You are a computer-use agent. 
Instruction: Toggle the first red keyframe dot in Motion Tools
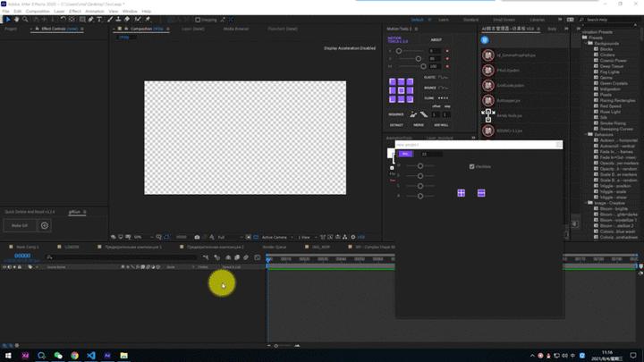447,51
